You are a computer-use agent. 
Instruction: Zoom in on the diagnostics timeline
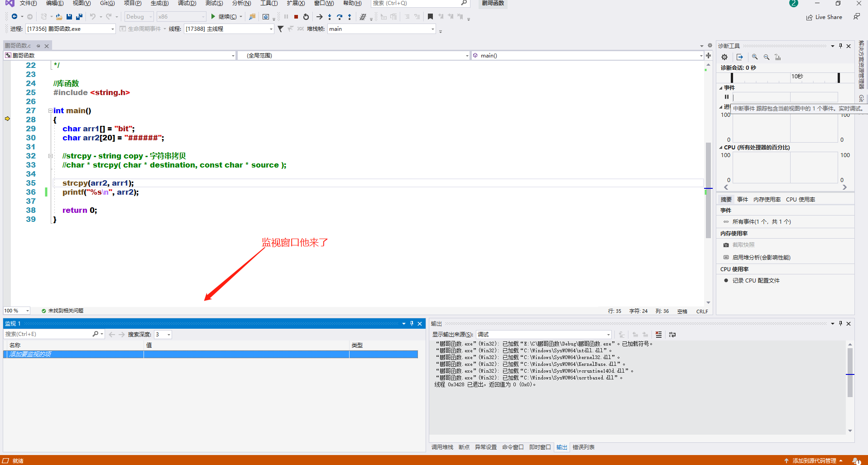[x=755, y=57]
